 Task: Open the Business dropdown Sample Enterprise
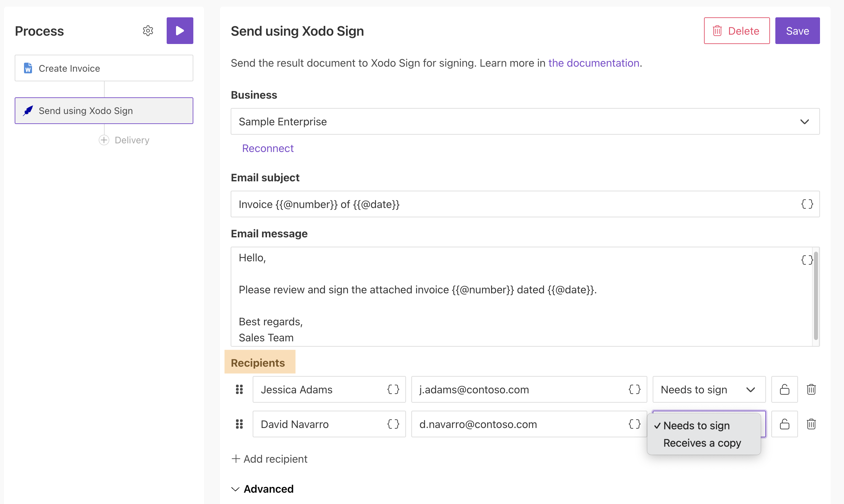click(525, 122)
